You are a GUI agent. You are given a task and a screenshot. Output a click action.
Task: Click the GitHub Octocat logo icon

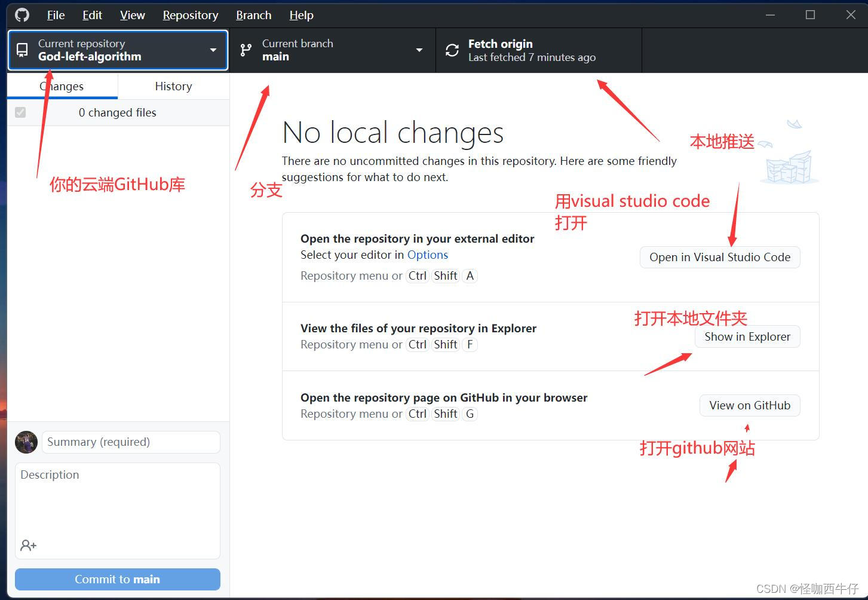pyautogui.click(x=22, y=15)
